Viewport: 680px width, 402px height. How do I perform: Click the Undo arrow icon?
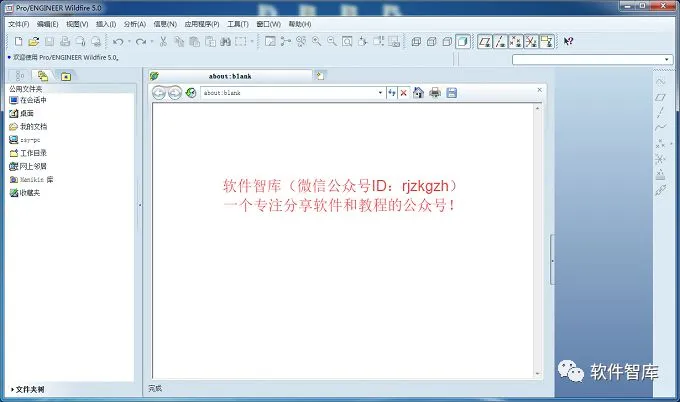tap(118, 42)
